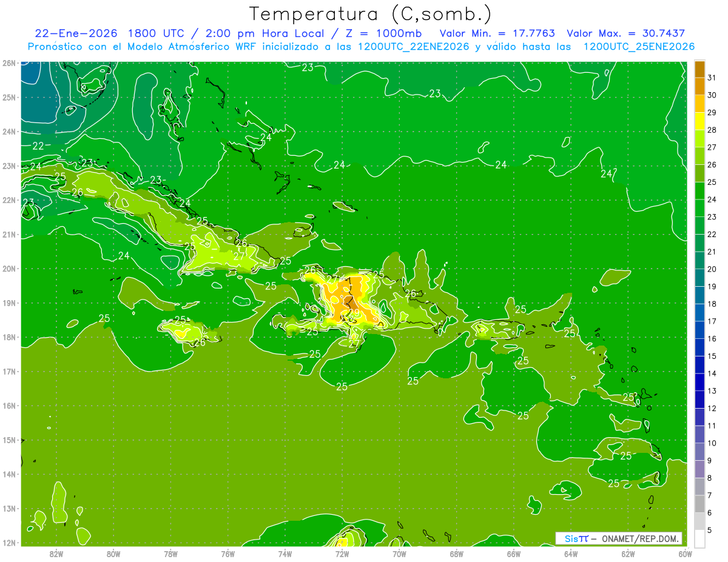The height and width of the screenshot is (562, 728).
Task: Click the '60W' longitude axis label
Action: (685, 554)
